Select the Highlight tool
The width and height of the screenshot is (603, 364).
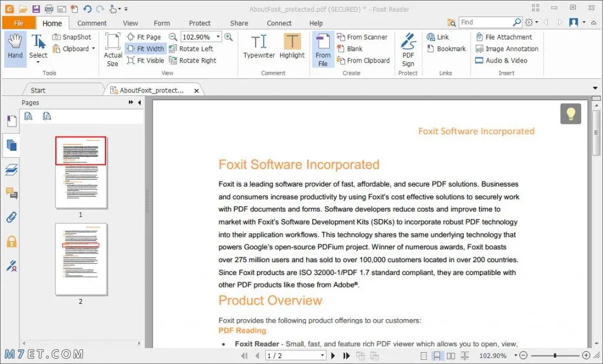click(292, 46)
